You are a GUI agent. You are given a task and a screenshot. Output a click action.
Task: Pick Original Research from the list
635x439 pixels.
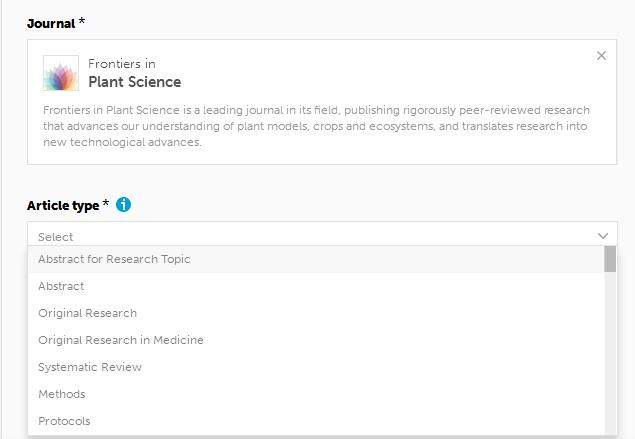click(87, 313)
